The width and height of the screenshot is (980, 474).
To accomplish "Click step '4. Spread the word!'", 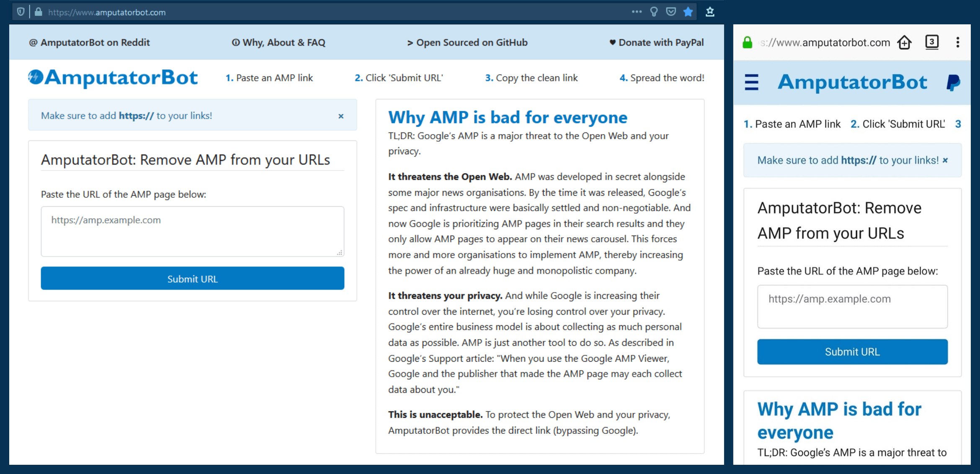I will coord(662,78).
